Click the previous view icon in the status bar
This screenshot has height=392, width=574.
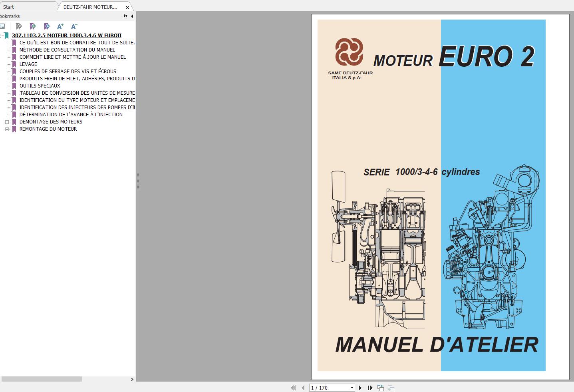[381, 388]
